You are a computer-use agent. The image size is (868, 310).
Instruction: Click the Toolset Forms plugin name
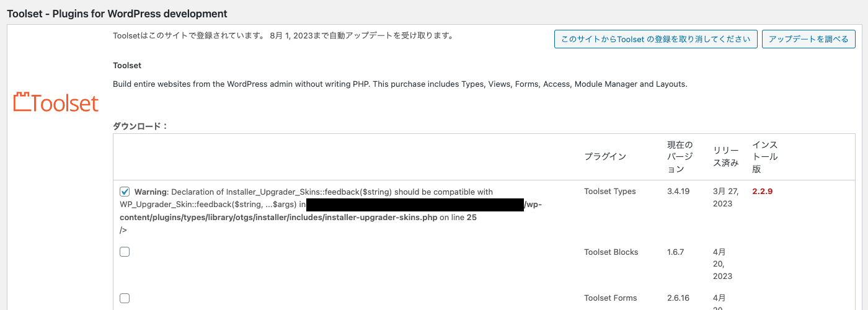pos(611,298)
